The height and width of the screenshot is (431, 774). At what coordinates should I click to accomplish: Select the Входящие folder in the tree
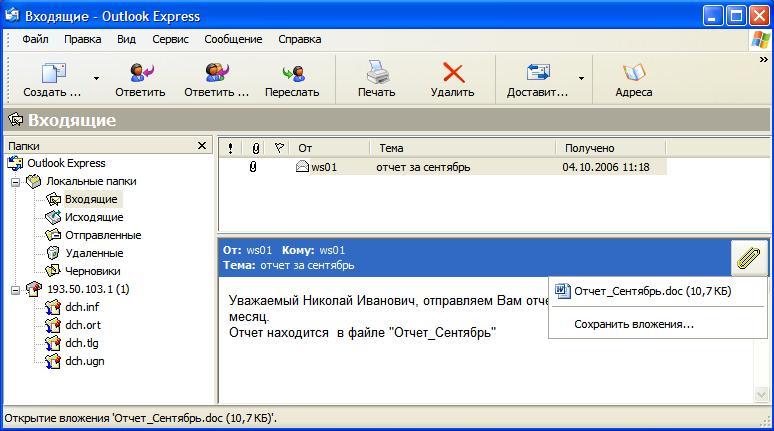coord(91,199)
